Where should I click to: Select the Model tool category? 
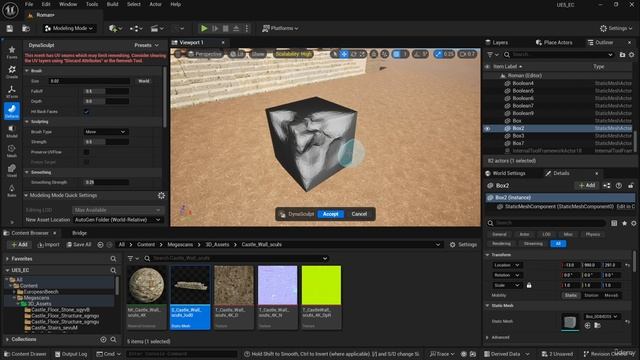tap(12, 131)
